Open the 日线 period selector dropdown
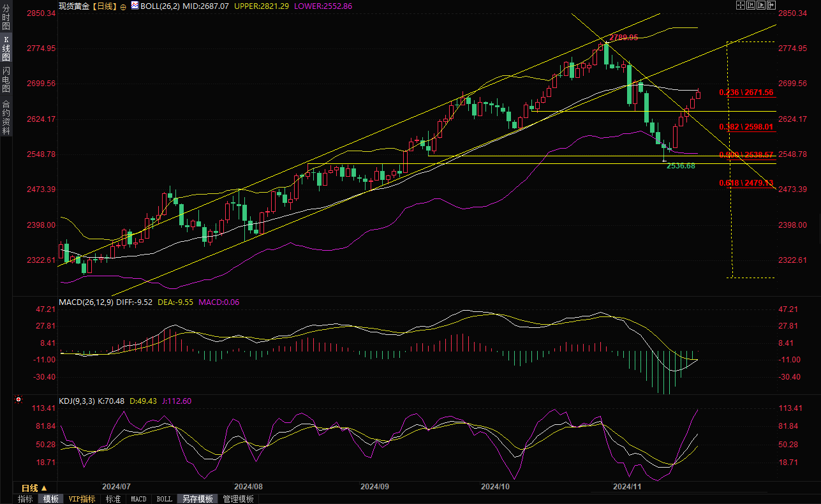 tap(34, 488)
